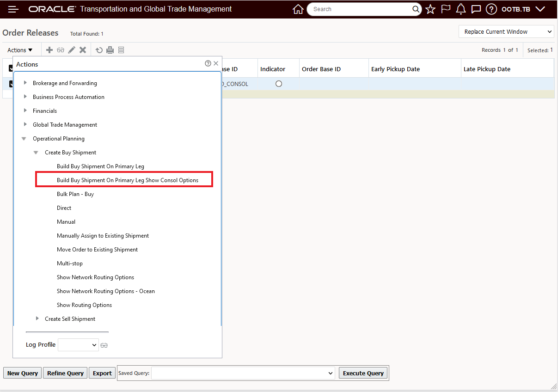This screenshot has height=392, width=558.
Task: Click the Print icon in toolbar
Action: pos(110,50)
